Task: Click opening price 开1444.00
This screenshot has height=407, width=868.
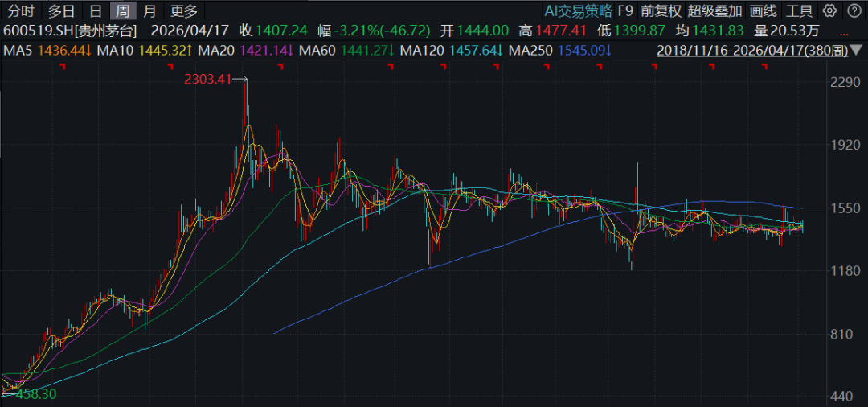Action: tap(474, 31)
